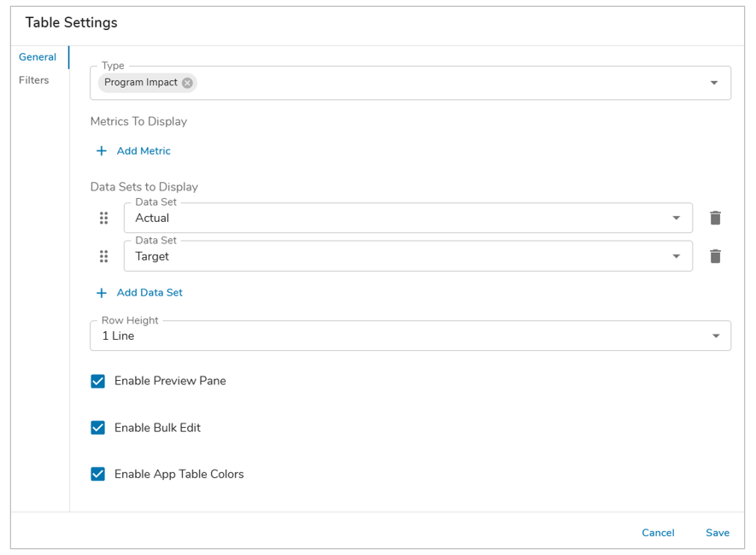Expand the Type dropdown arrow
756x555 pixels.
click(x=714, y=83)
